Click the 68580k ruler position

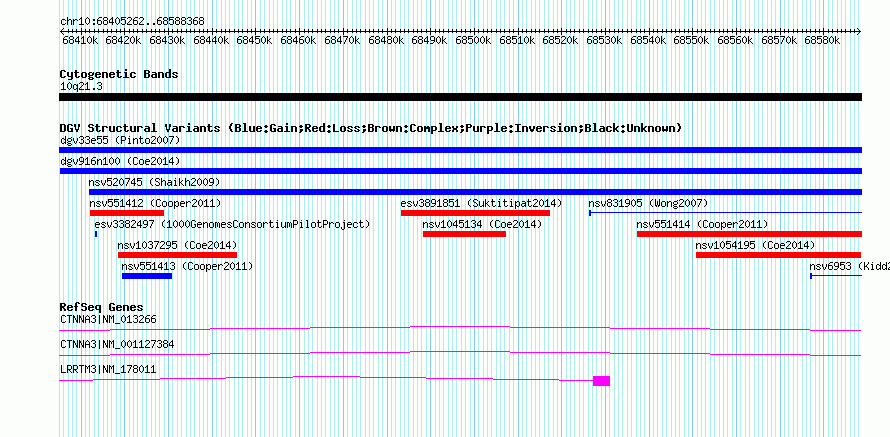tap(824, 40)
